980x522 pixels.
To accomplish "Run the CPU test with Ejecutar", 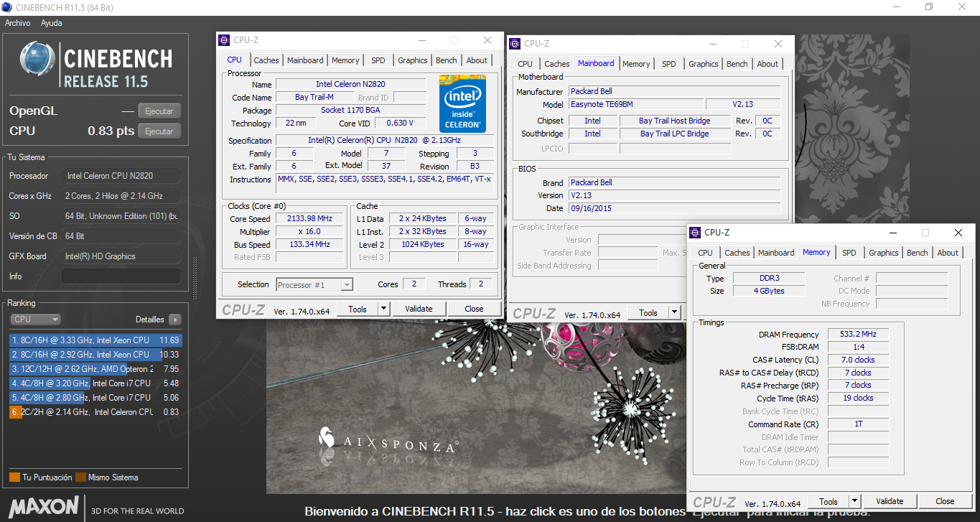I will (159, 131).
